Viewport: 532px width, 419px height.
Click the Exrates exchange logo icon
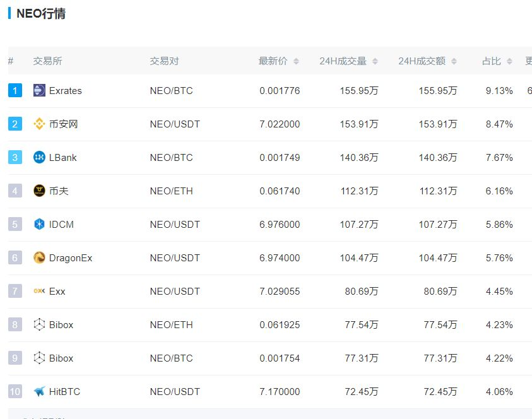pyautogui.click(x=39, y=90)
